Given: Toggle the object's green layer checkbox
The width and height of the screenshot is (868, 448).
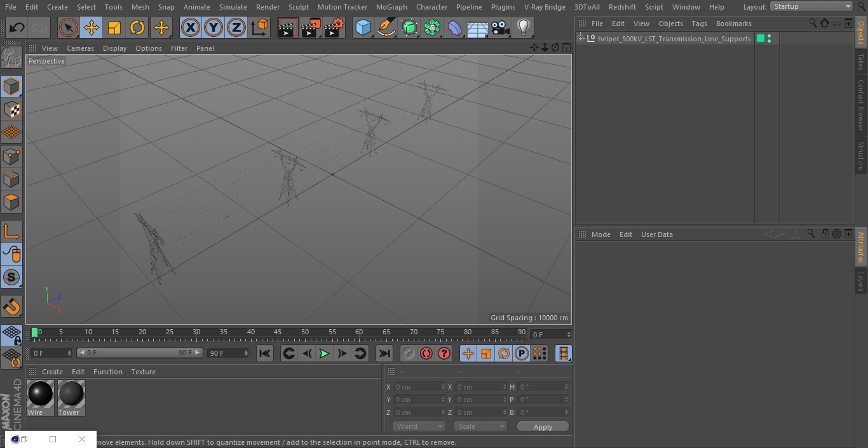Looking at the screenshot, I should (761, 39).
